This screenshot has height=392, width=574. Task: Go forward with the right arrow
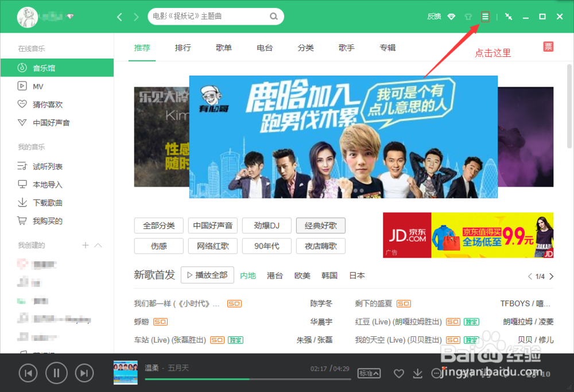(x=136, y=17)
